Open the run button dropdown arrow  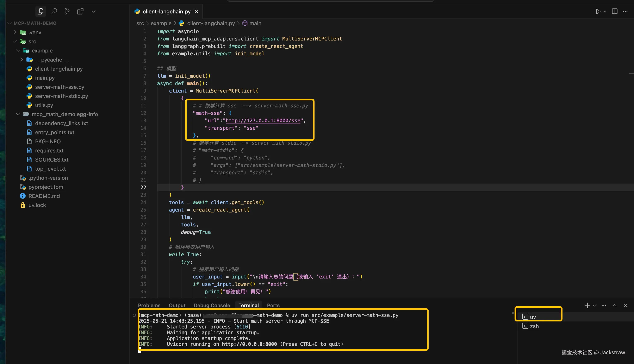click(x=605, y=12)
